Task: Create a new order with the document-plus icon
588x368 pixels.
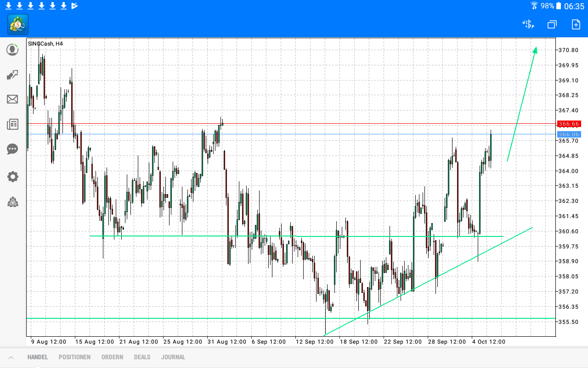Action: [x=576, y=24]
